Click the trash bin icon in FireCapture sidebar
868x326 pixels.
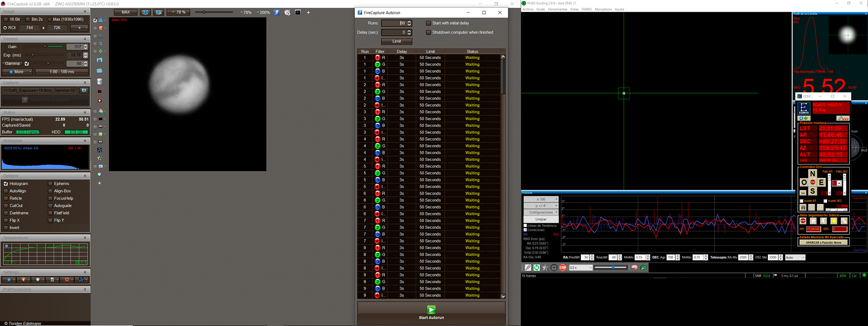[100, 82]
